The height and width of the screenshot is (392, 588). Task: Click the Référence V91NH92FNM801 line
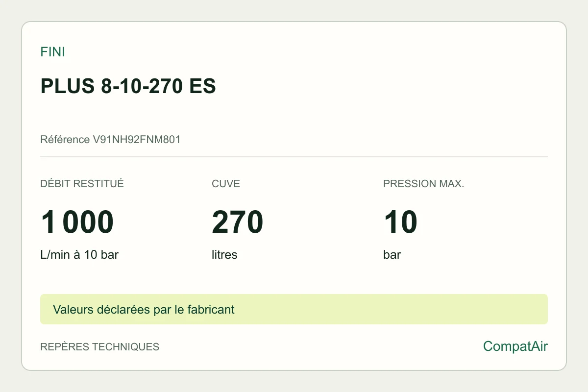110,140
